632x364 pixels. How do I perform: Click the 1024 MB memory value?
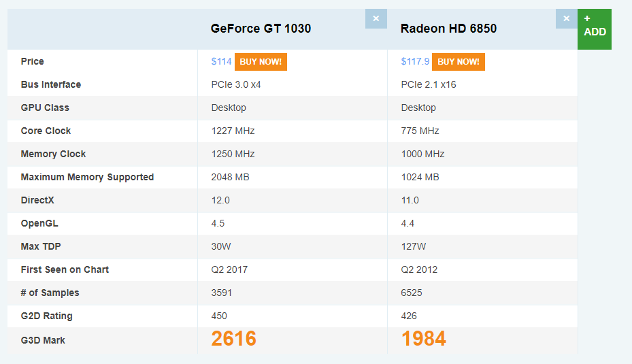[420, 177]
